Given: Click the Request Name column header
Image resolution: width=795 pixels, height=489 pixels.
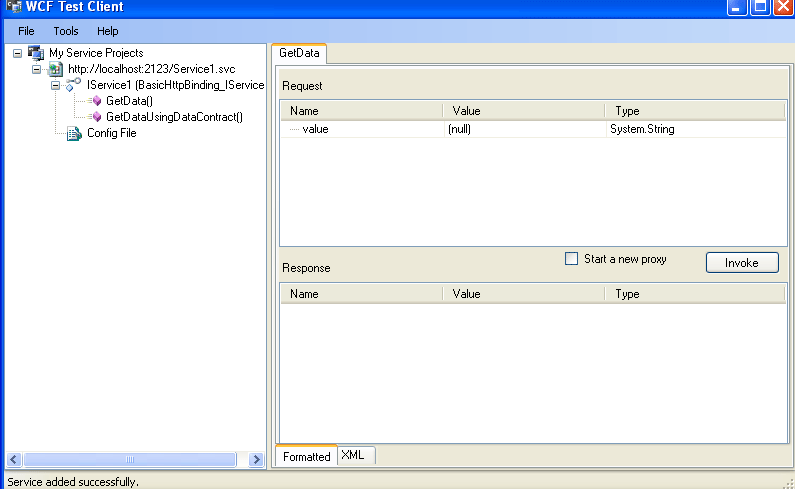Looking at the screenshot, I should point(362,111).
